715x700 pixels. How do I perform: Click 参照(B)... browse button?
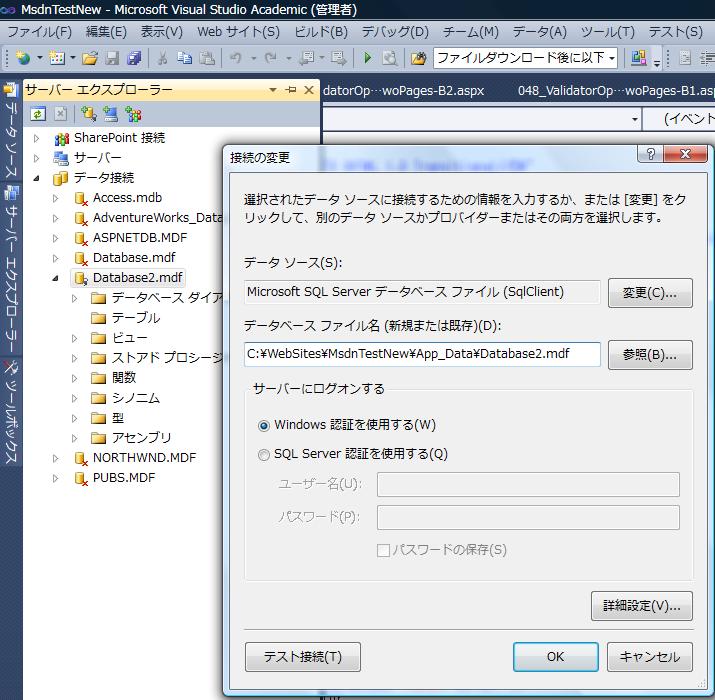tap(650, 355)
